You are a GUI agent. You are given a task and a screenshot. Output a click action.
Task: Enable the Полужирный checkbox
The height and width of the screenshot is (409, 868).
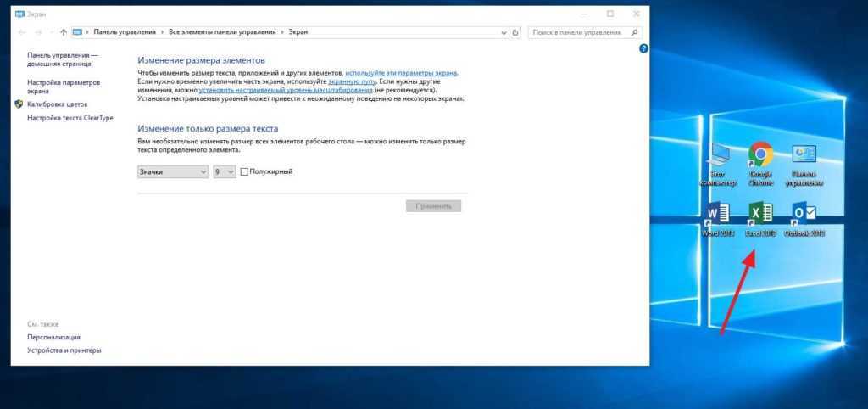pyautogui.click(x=245, y=171)
